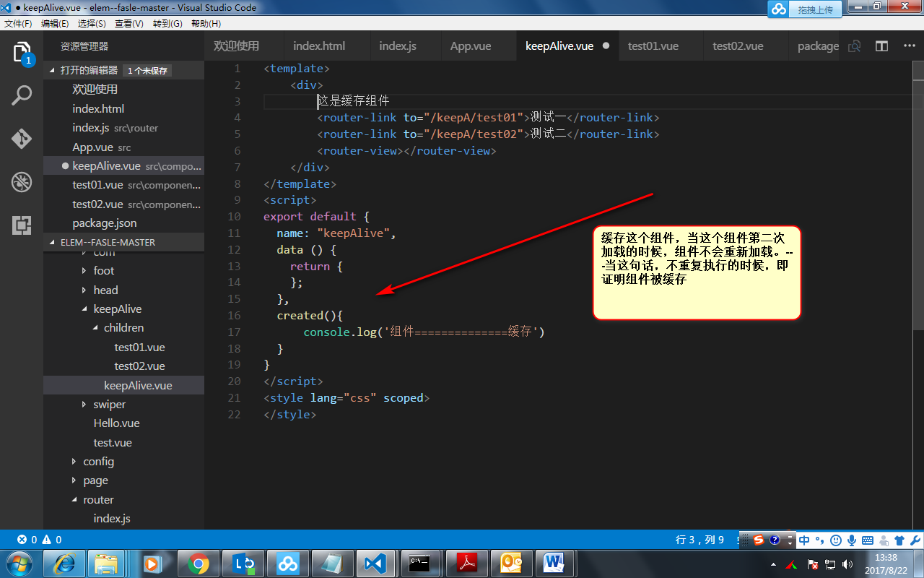Expand the head folder
The width and height of the screenshot is (924, 578).
click(x=84, y=290)
